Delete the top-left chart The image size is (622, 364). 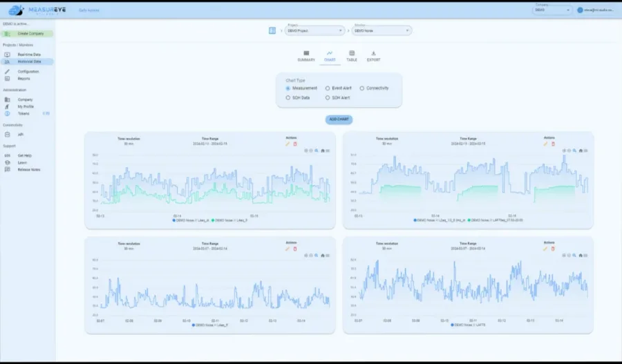[294, 144]
